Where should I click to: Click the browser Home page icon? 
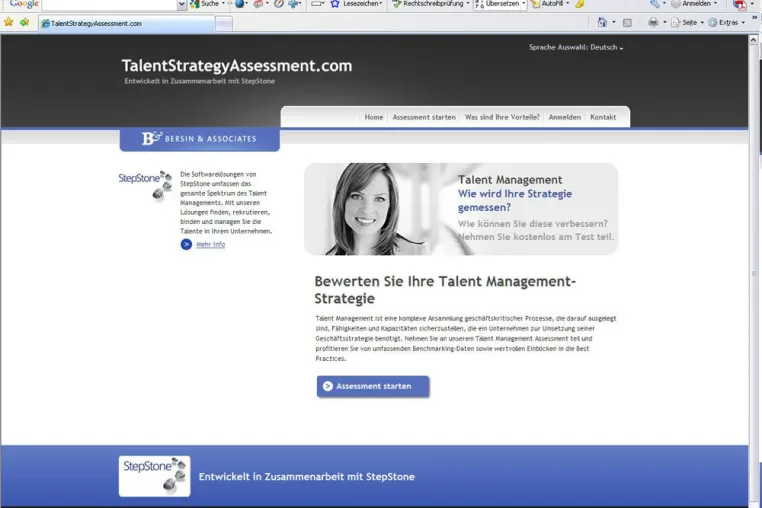(602, 22)
